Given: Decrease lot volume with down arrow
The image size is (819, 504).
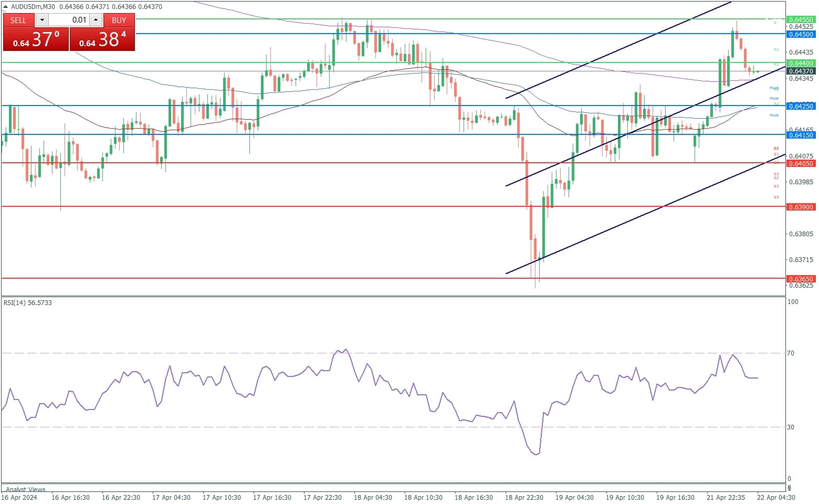Looking at the screenshot, I should (x=42, y=20).
